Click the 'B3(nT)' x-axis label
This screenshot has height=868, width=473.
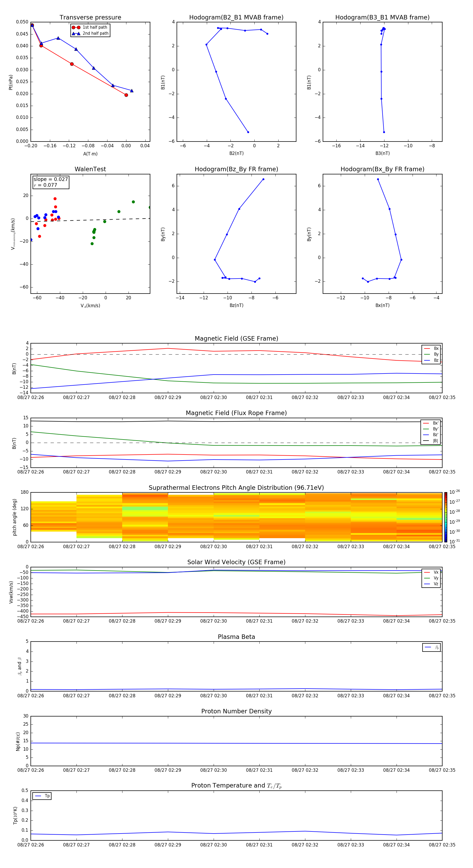(x=382, y=153)
